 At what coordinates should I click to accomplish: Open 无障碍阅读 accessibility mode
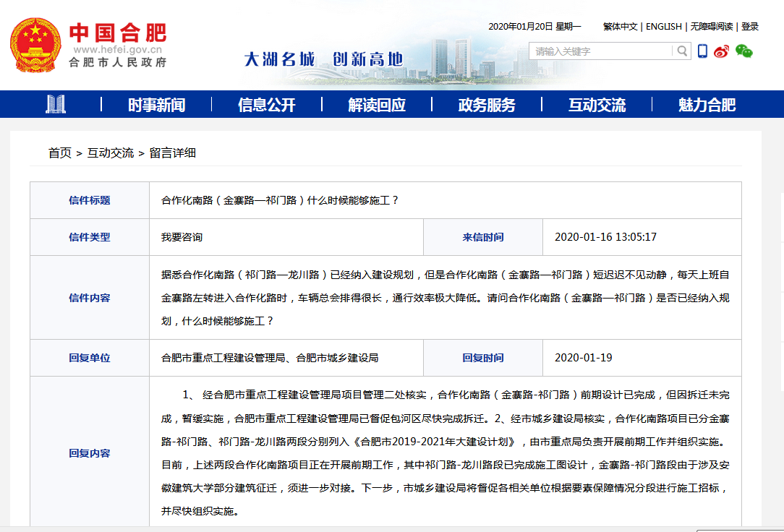tap(712, 27)
